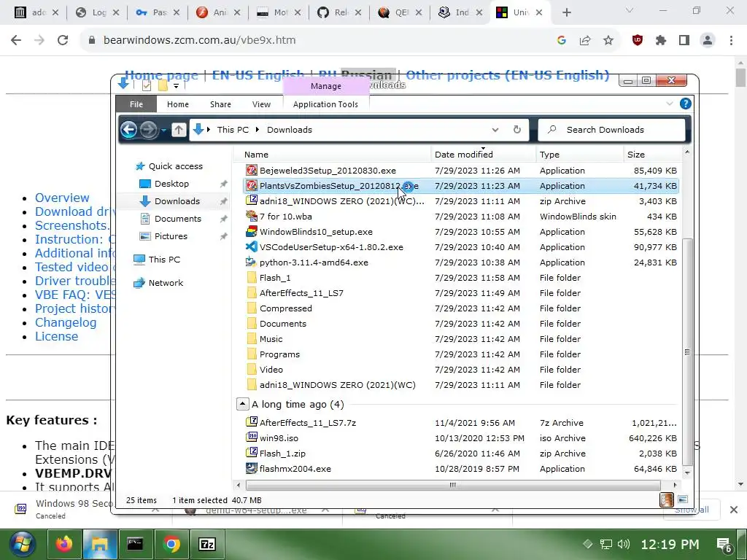Expand the This PC breadcrumb arrow
Screen dimensions: 747x560
258,130
